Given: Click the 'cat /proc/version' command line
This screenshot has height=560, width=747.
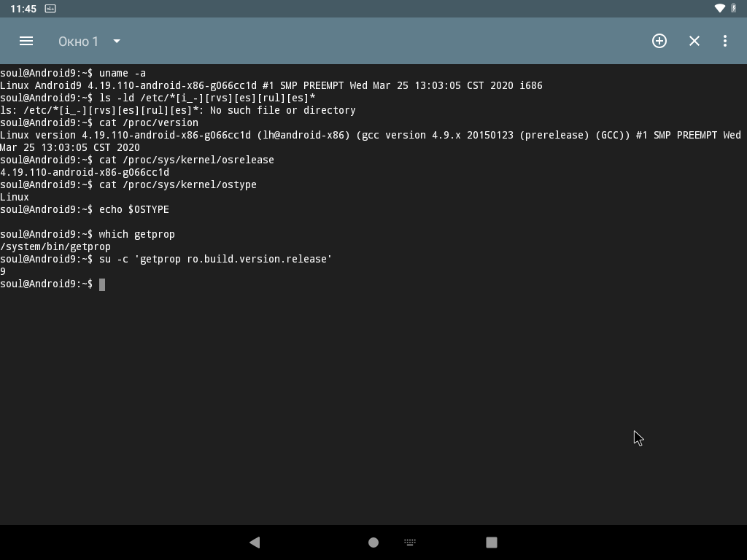Looking at the screenshot, I should coord(99,122).
